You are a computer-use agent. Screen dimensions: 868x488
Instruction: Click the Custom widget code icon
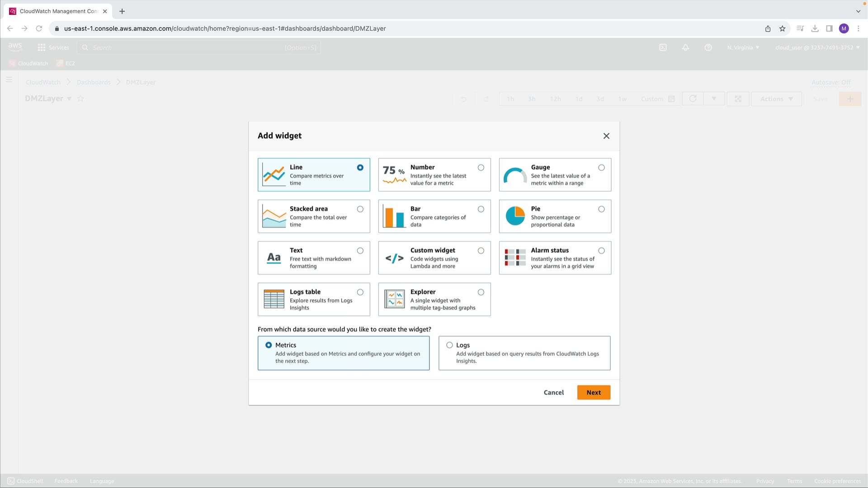(x=394, y=258)
